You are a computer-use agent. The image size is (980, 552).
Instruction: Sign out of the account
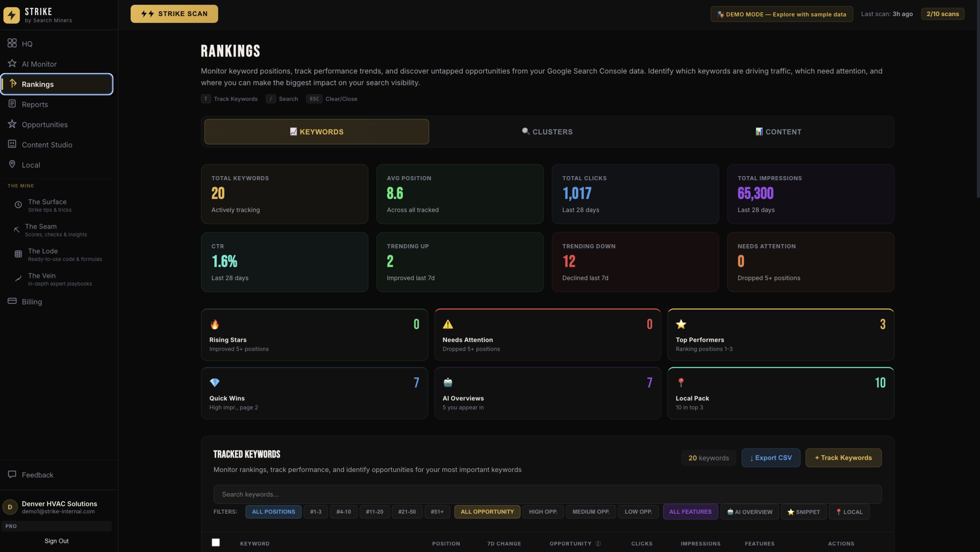pos(57,541)
